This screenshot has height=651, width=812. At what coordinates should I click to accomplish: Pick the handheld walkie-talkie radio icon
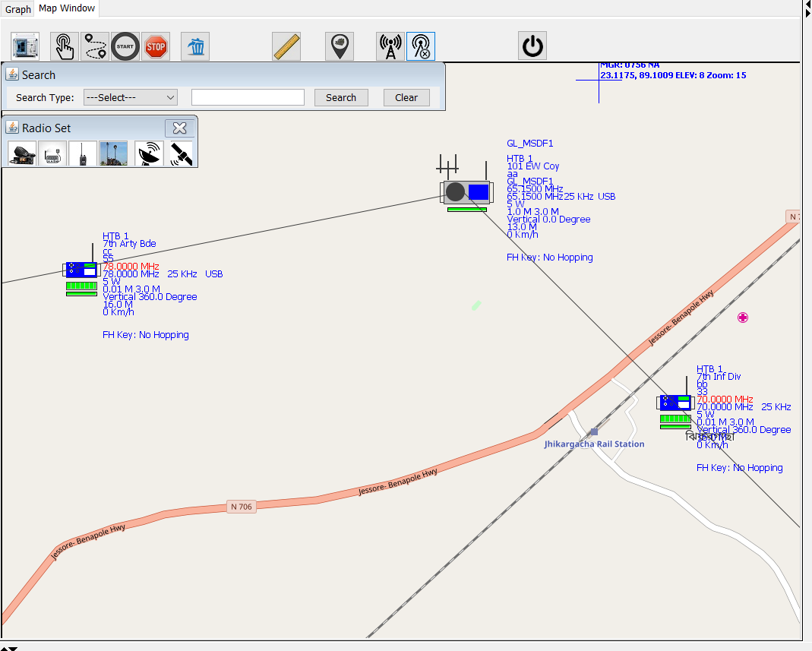click(x=83, y=153)
